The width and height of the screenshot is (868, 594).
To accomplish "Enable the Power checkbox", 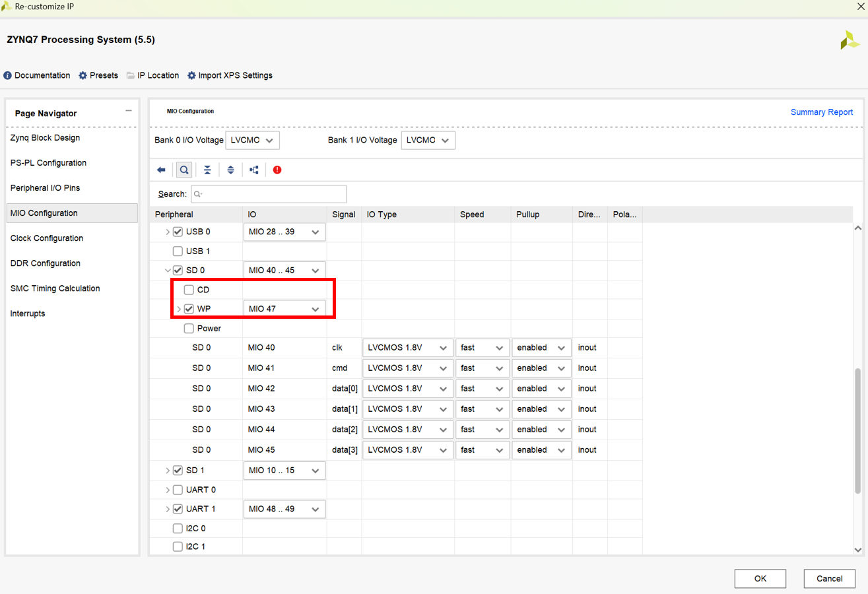I will click(189, 328).
